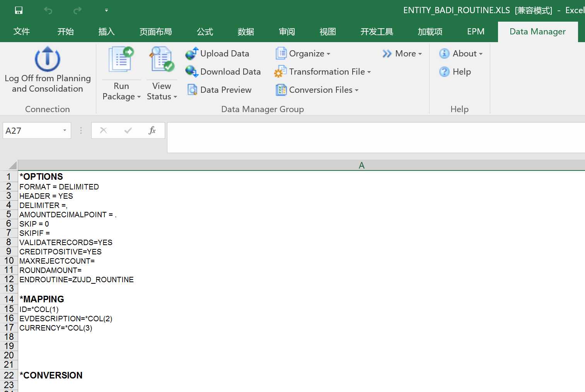Click the Save icon in quick access toolbar

pos(19,10)
